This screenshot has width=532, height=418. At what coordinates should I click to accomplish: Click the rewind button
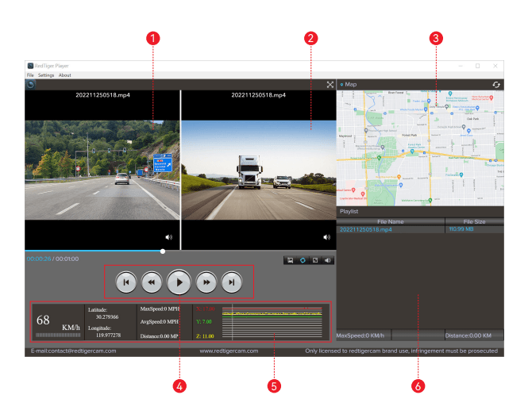[x=152, y=282]
